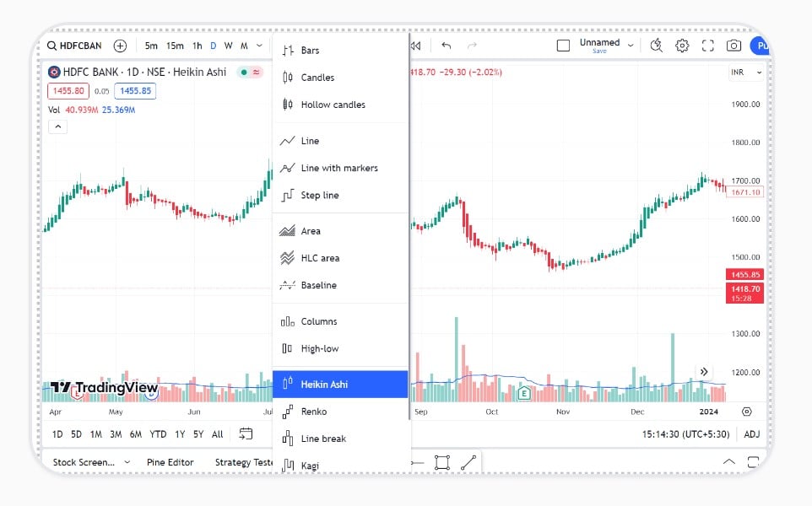Viewport: 812px width, 506px height.
Task: Set range to YTD
Action: pos(157,434)
